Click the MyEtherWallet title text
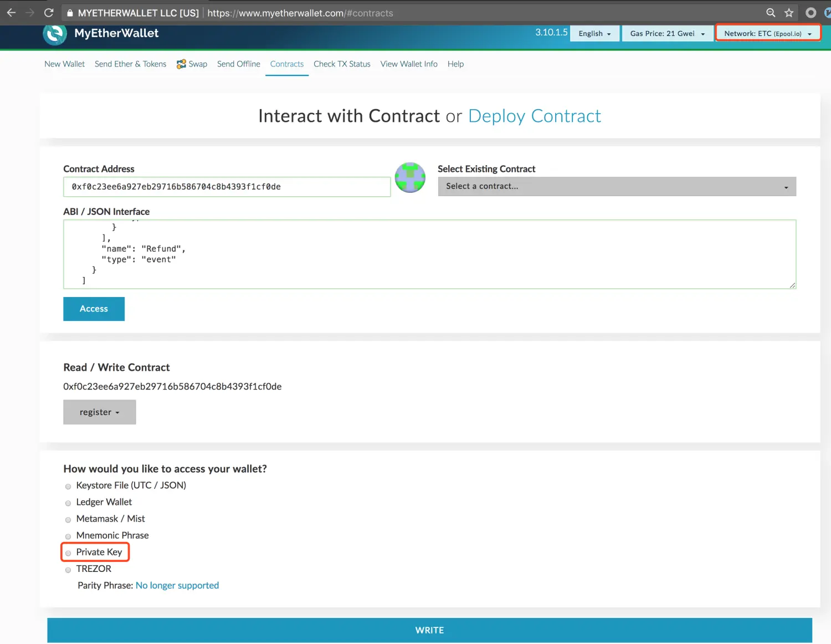 [116, 33]
